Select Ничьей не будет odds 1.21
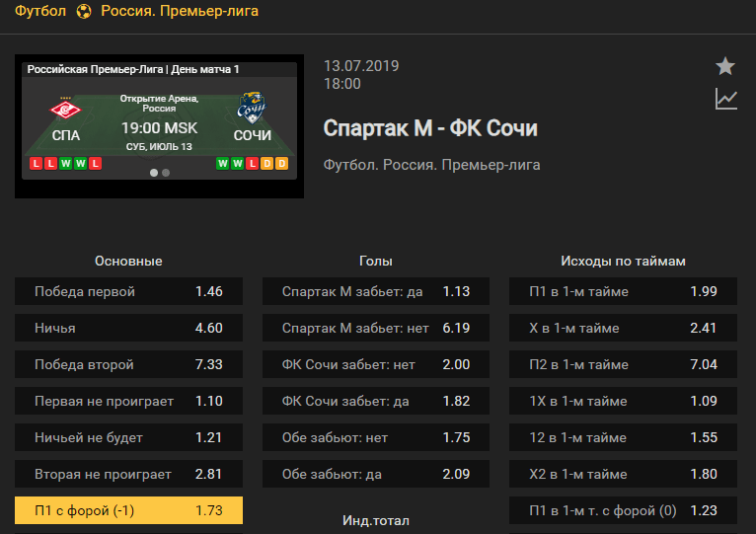 128,437
